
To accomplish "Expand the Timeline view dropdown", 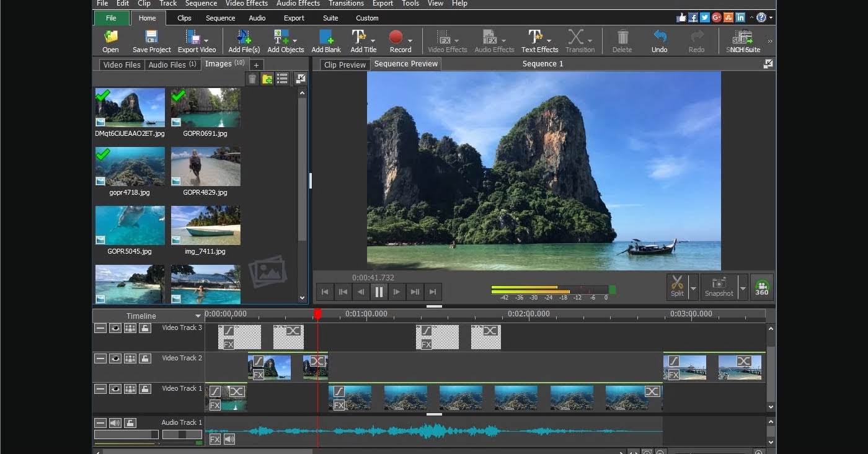I will (x=198, y=316).
